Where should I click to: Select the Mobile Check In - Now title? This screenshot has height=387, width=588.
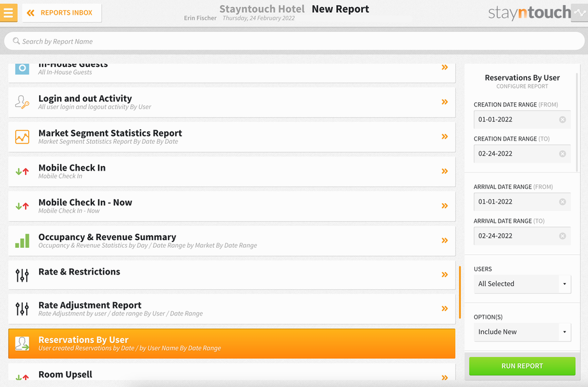pos(85,202)
